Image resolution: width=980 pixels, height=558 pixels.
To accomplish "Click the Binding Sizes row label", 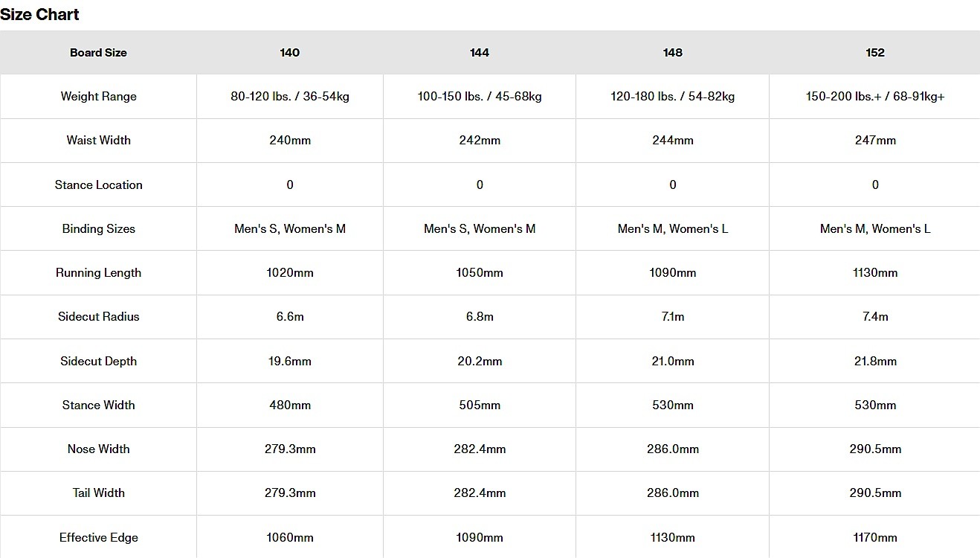I will 98,229.
